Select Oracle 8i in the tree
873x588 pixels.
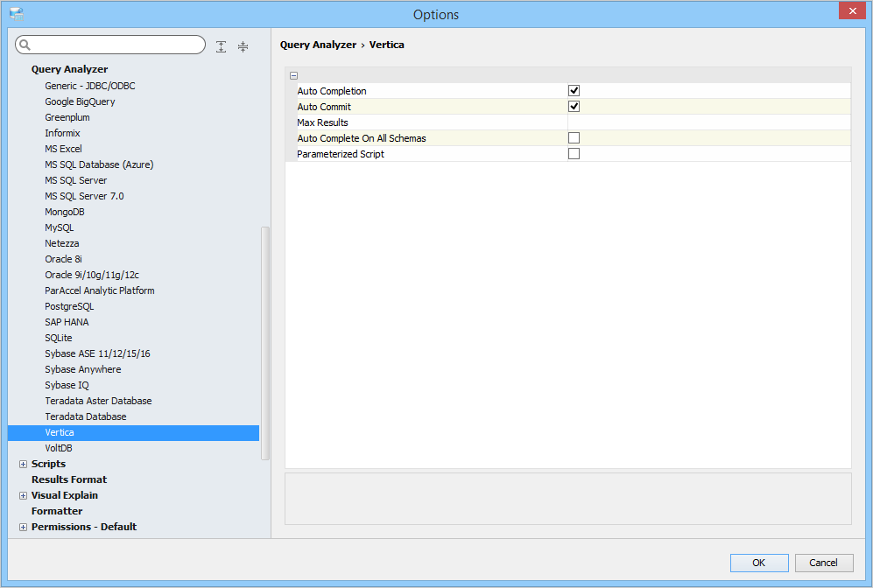pyautogui.click(x=63, y=259)
